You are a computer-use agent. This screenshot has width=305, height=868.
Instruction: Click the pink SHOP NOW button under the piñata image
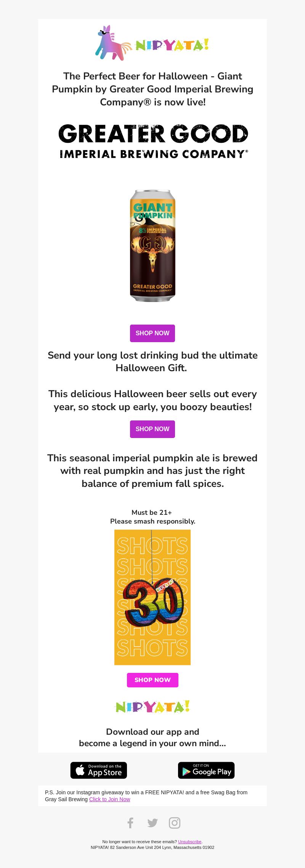(152, 680)
